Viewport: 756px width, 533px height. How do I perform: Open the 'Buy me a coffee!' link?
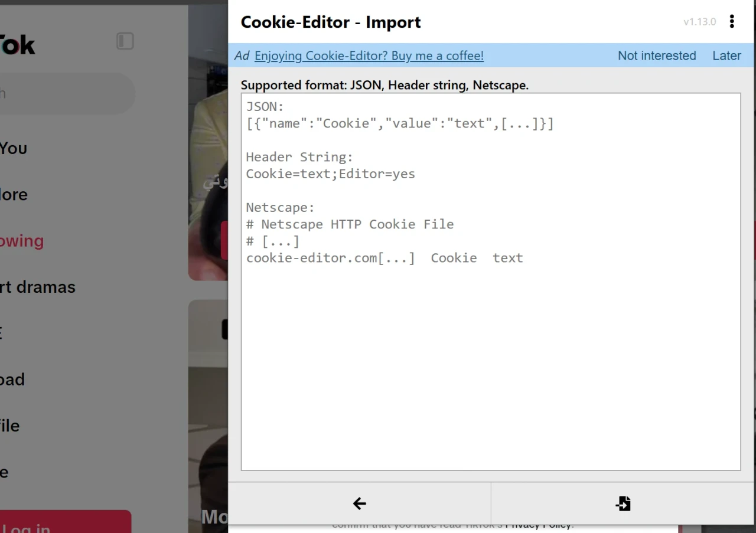point(369,55)
